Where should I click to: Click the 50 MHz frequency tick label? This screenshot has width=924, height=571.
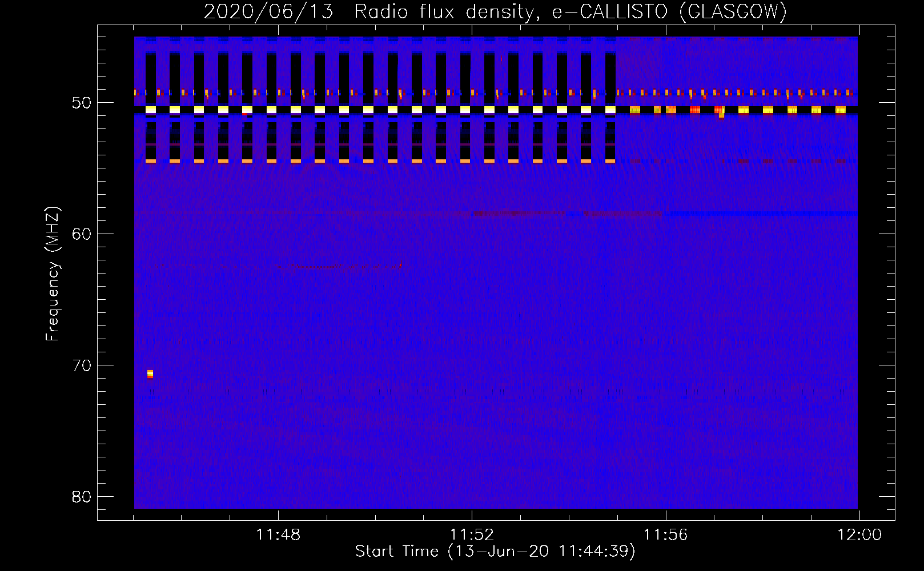tap(82, 103)
